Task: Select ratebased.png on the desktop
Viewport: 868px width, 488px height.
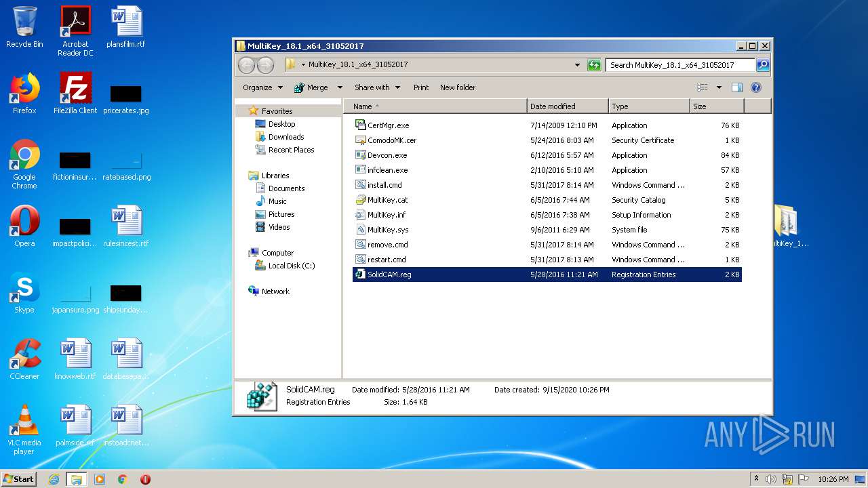Action: [x=126, y=168]
